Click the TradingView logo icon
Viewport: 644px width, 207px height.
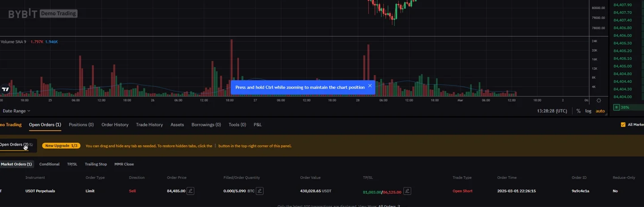pos(5,89)
